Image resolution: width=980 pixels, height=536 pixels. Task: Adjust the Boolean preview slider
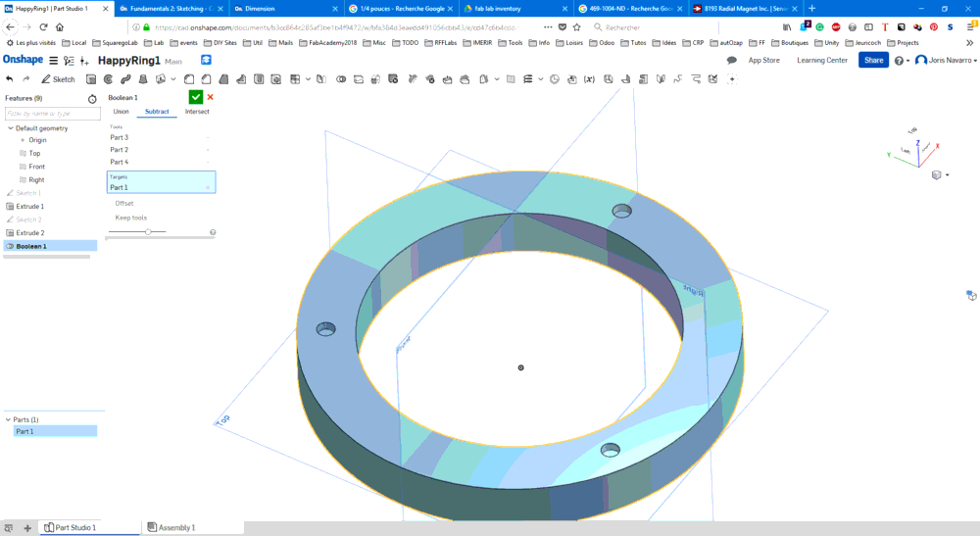pos(148,232)
